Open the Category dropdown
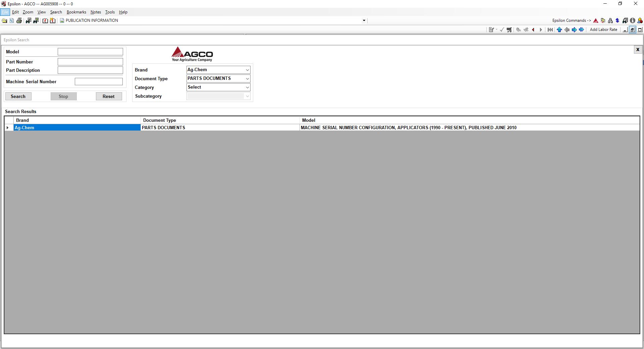 click(x=247, y=87)
